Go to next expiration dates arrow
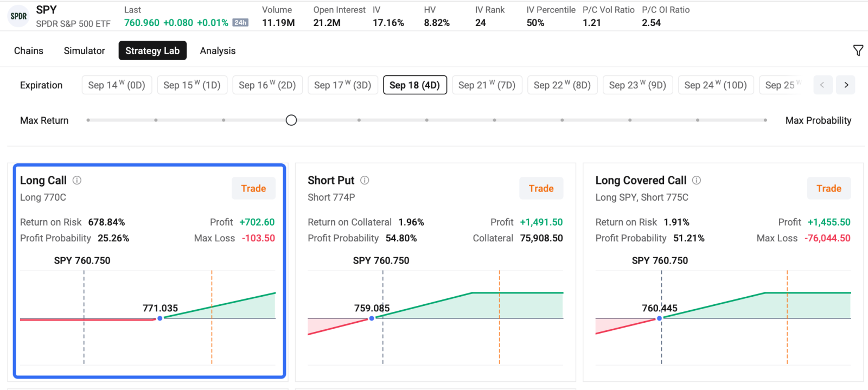This screenshot has width=868, height=390. coord(846,85)
